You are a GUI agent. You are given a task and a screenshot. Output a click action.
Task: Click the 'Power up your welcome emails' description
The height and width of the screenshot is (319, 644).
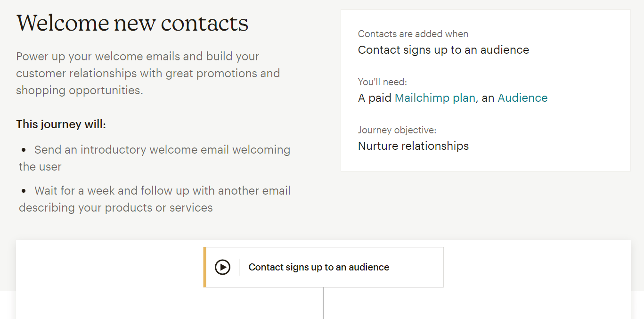[x=148, y=74]
